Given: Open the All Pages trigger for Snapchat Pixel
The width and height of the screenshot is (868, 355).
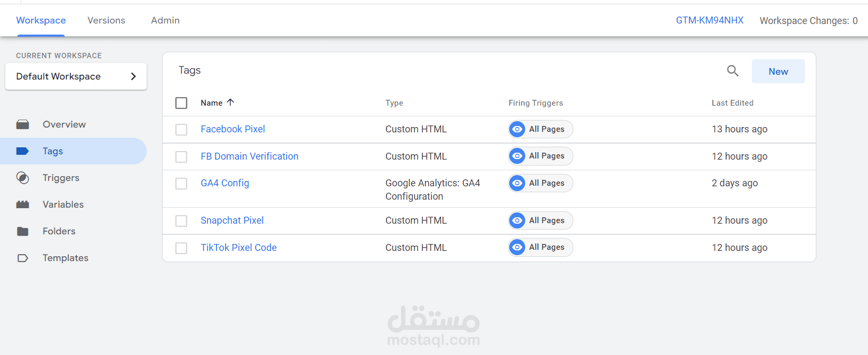Looking at the screenshot, I should click(541, 220).
